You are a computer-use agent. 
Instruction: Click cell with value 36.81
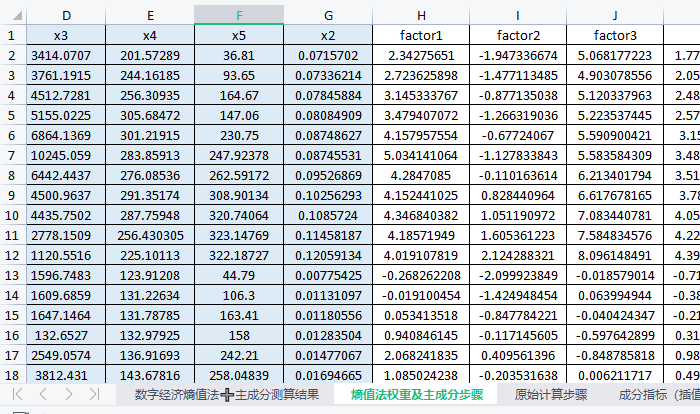239,55
